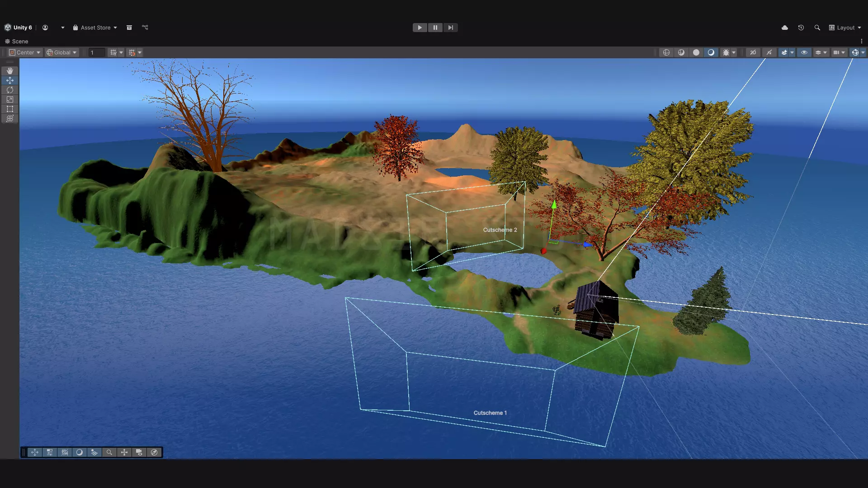Expand the scene camera dropdown arrow
The image size is (868, 488).
[843, 52]
